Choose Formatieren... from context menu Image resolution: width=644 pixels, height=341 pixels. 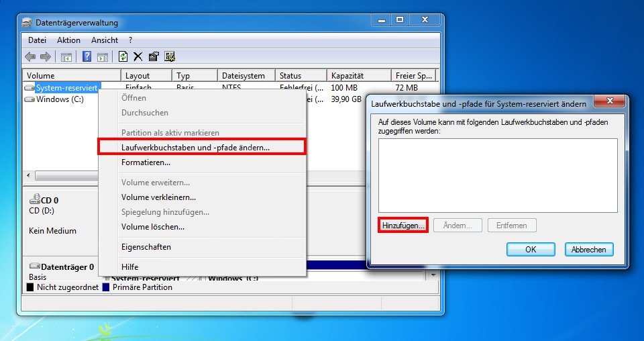(202, 162)
